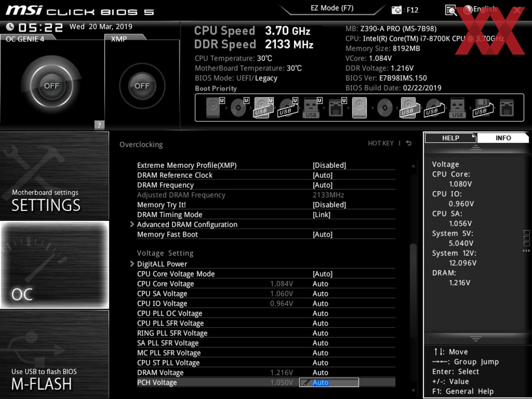Take a screenshot with the F12 camera icon
The image size is (532, 399).
point(397,10)
